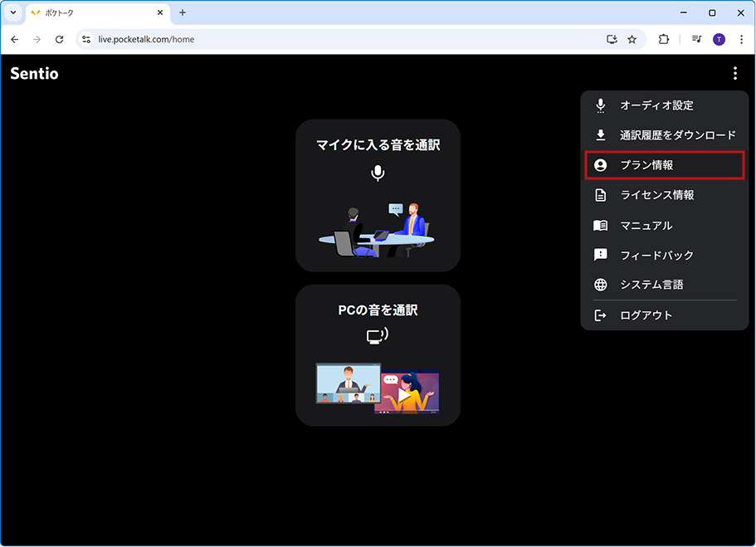Close the ポケトーク tab
756x547 pixels.
click(x=160, y=13)
